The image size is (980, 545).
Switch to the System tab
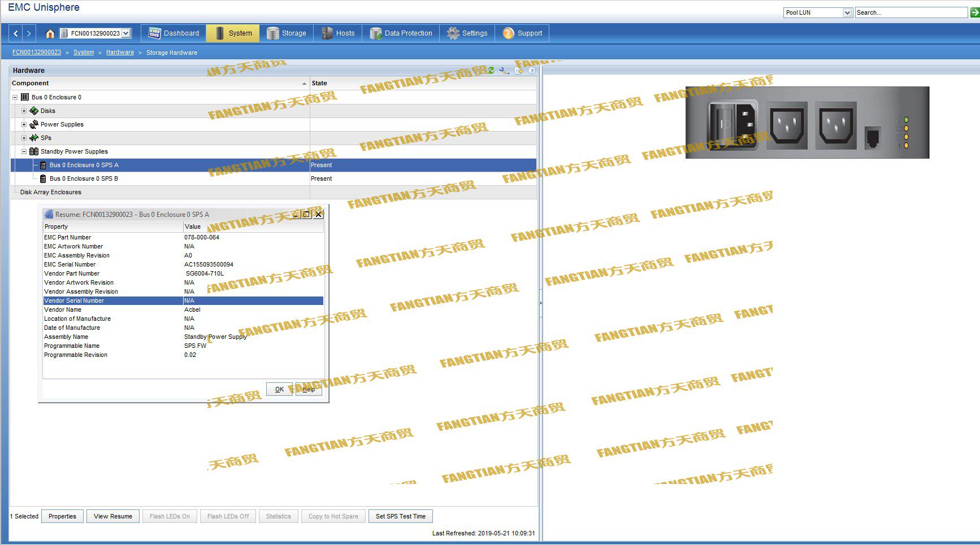click(233, 33)
